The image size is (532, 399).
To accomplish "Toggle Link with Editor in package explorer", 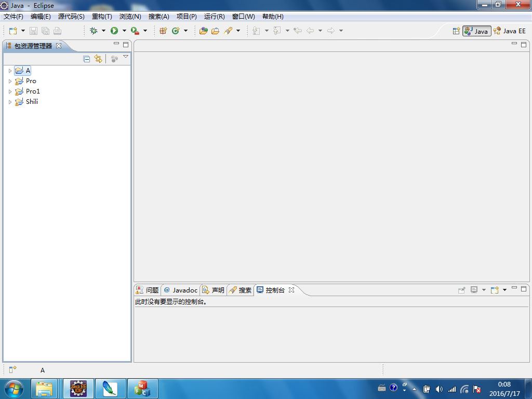I will (98, 59).
